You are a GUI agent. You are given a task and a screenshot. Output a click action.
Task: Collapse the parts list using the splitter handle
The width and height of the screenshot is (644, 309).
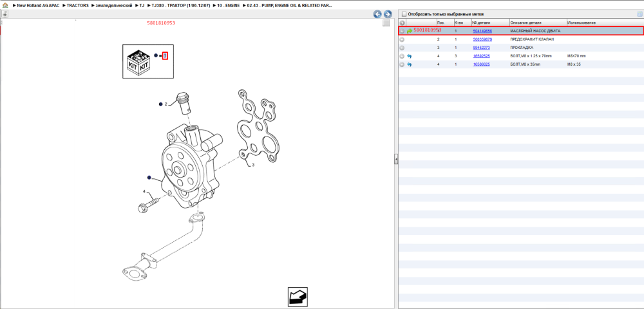396,159
